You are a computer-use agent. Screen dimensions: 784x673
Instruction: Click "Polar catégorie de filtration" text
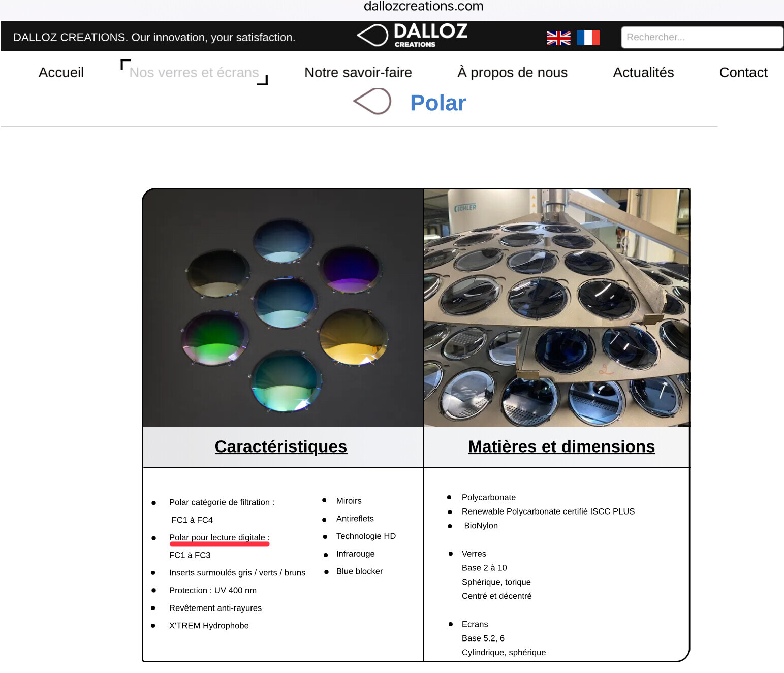pos(222,502)
